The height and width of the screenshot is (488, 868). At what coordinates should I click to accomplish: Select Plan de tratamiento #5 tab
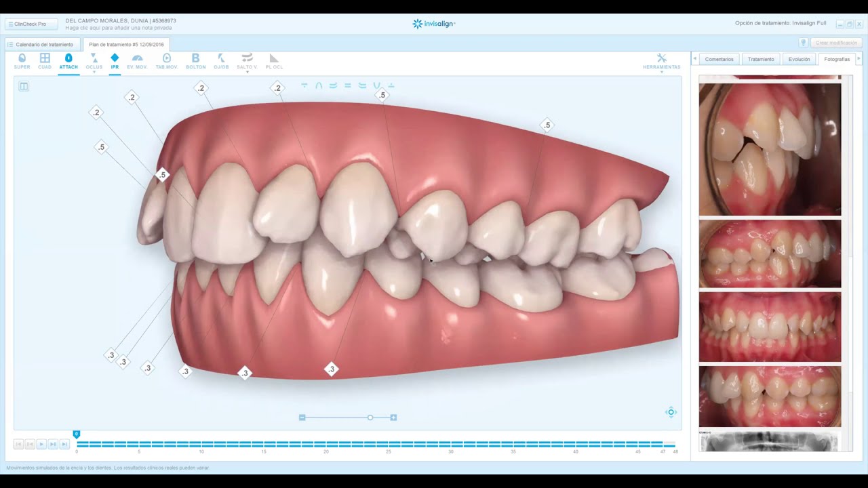126,45
